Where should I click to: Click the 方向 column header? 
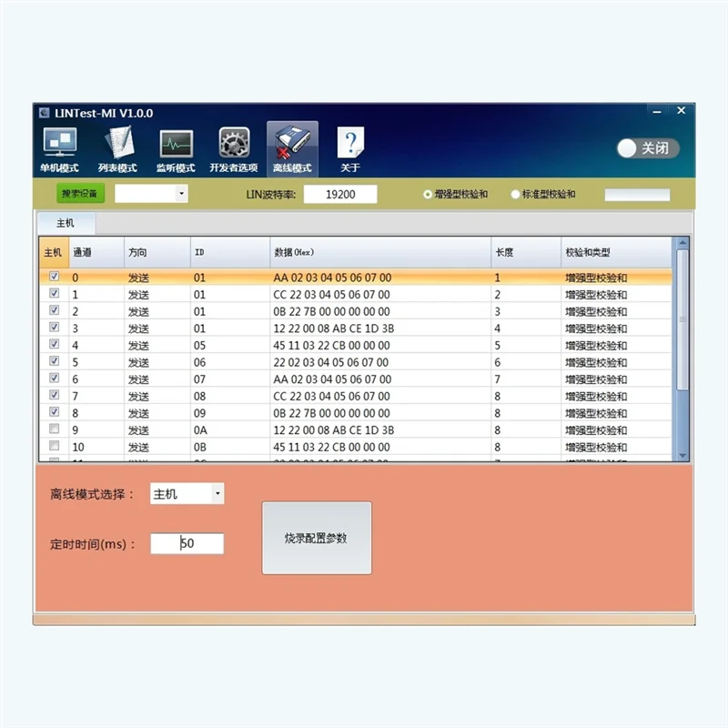coord(157,252)
